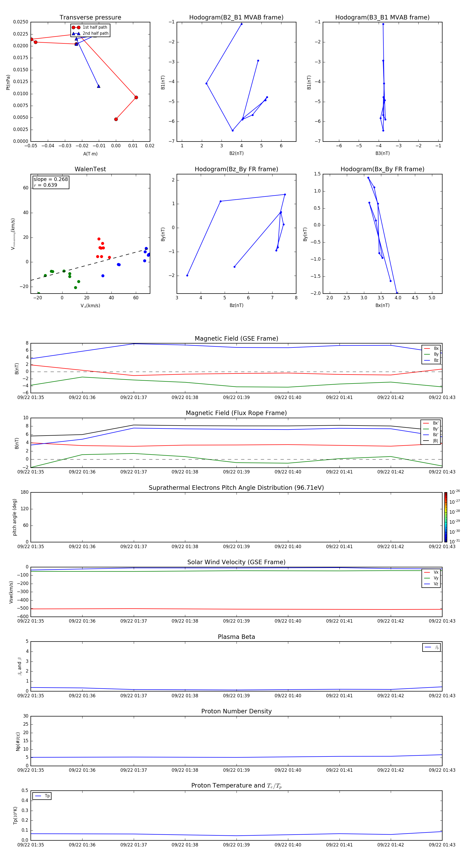Click the βp legend entry in Plasma Beta
Screen dimensions: 473x868
coord(431,647)
